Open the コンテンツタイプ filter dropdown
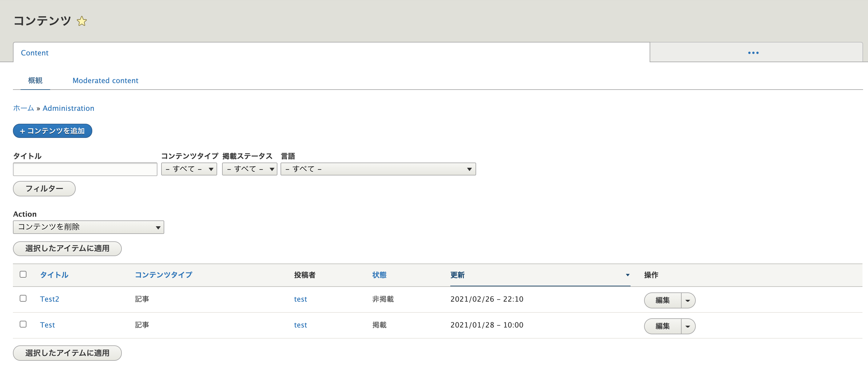The width and height of the screenshot is (868, 370). (x=189, y=169)
